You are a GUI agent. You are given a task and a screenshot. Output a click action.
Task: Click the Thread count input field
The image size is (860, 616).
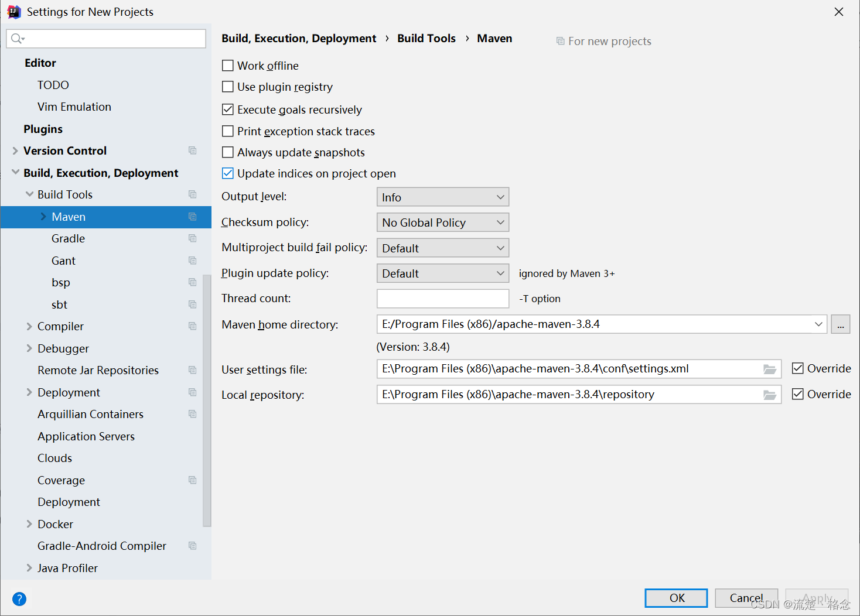[x=442, y=299]
